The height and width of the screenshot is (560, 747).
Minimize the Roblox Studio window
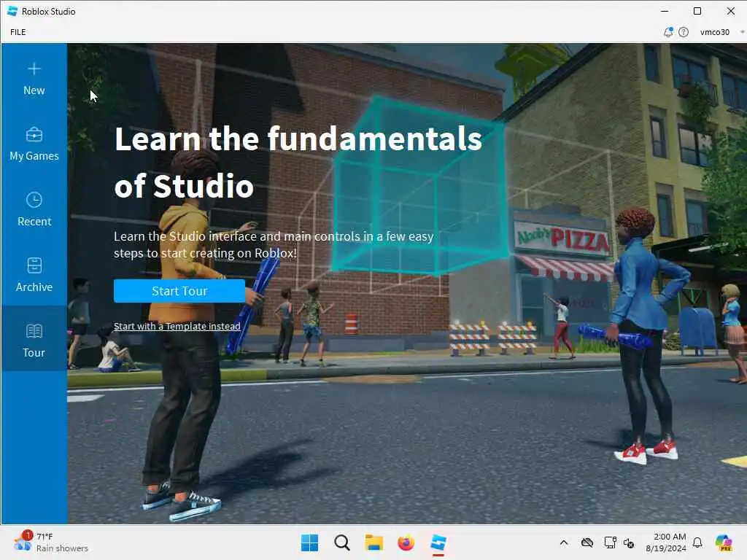(x=665, y=11)
